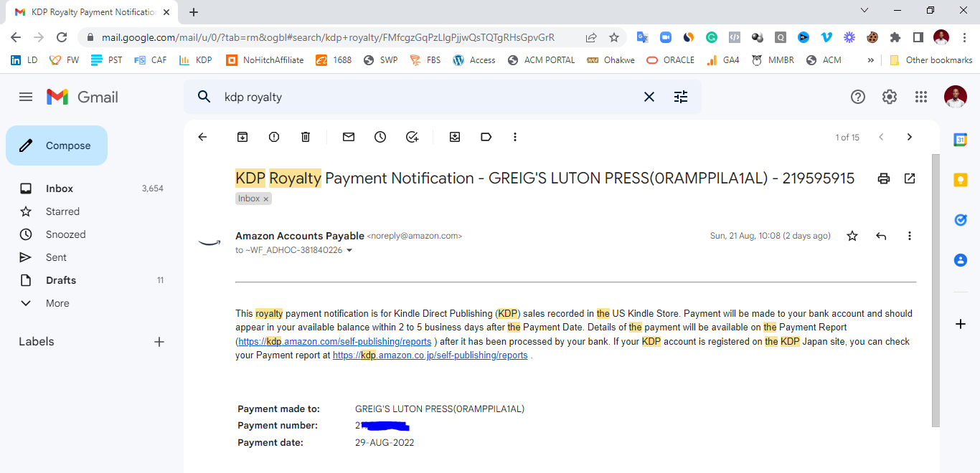980x473 pixels.
Task: Open the browser Extensions puzzle icon
Action: (x=895, y=37)
